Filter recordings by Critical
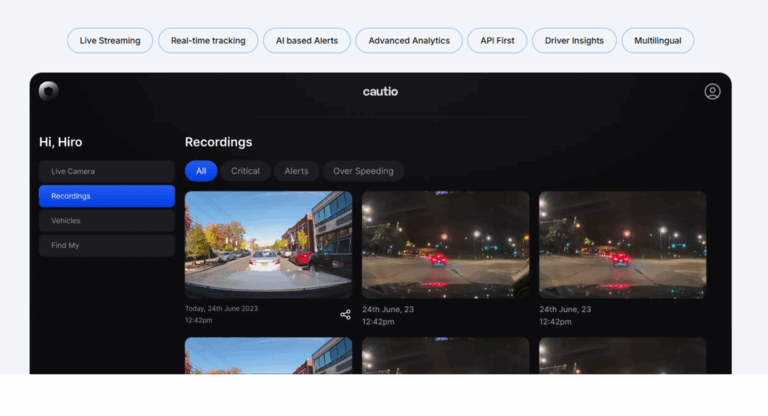 (x=245, y=171)
